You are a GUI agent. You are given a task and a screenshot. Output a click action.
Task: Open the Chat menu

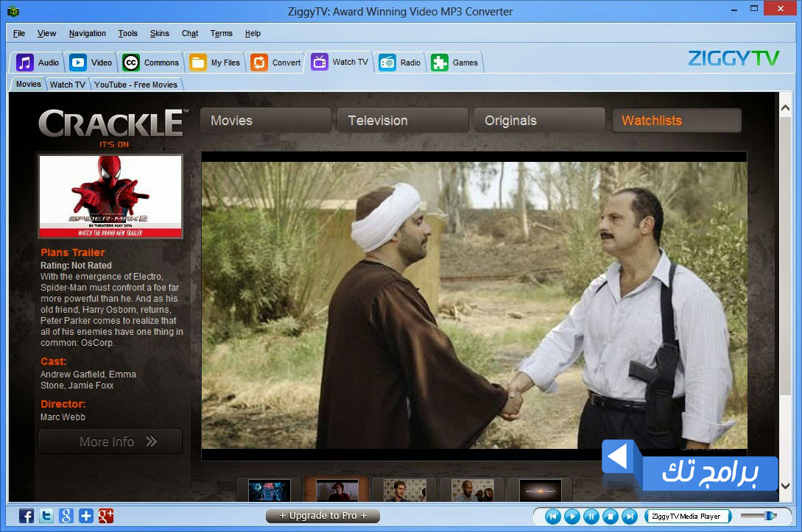[x=190, y=33]
